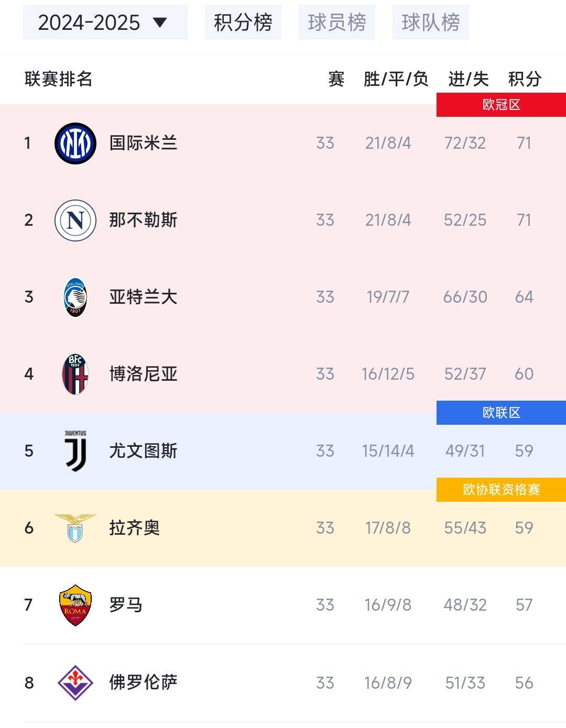Open Atalanta via its club badge
Screen dimensions: 566x728
point(75,297)
